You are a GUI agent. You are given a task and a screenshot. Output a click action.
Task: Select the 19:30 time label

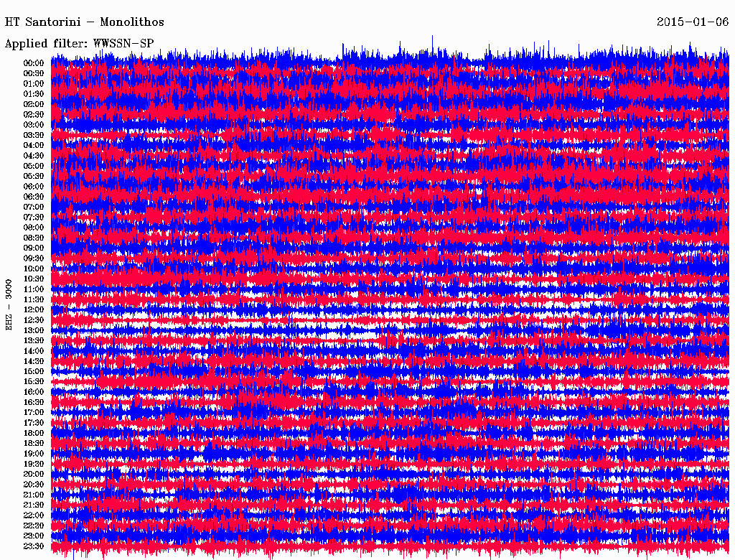(34, 464)
